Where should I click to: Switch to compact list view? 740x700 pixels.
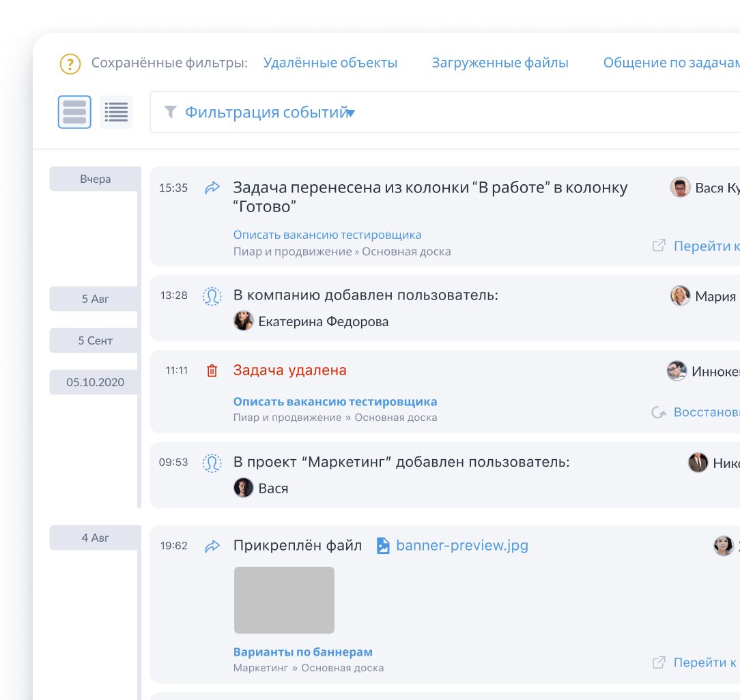pos(116,112)
